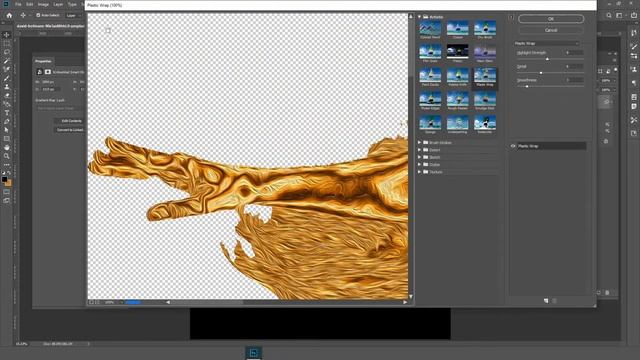Expand the Stylize filter folder
Screen dimensions: 640x360
420,164
